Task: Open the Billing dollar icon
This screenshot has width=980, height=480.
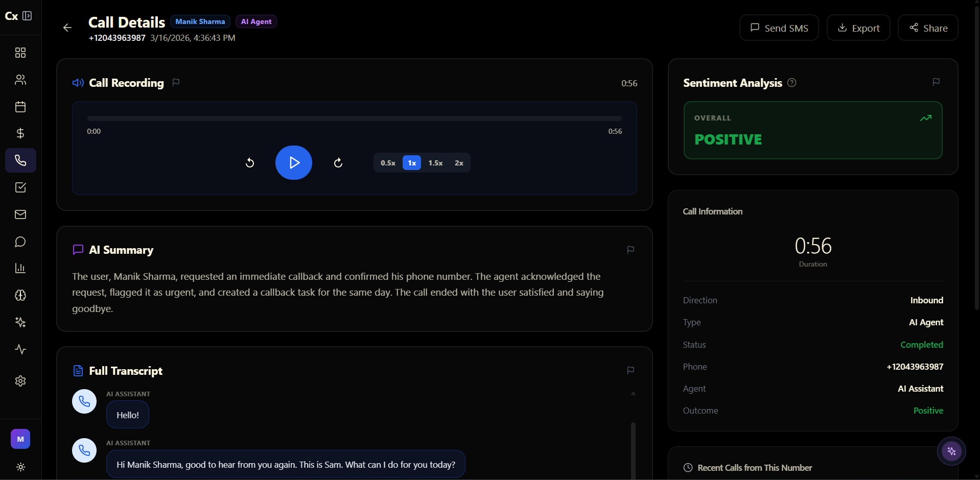Action: [20, 133]
